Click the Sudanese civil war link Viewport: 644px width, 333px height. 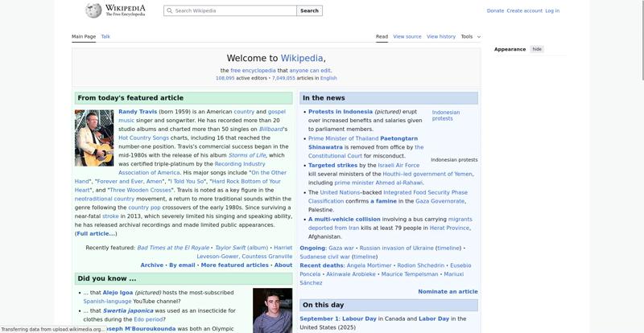pos(325,257)
